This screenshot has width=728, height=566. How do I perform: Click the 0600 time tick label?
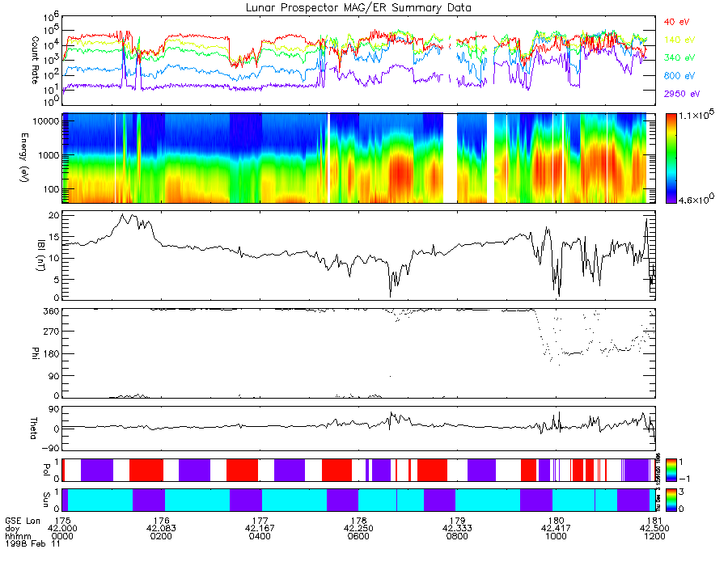click(x=358, y=536)
